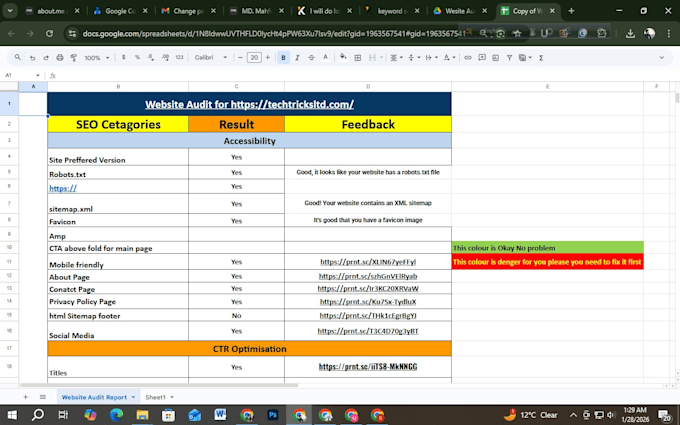This screenshot has width=680, height=425.
Task: Switch to the Wesite Au... Drive tab
Action: [460, 11]
